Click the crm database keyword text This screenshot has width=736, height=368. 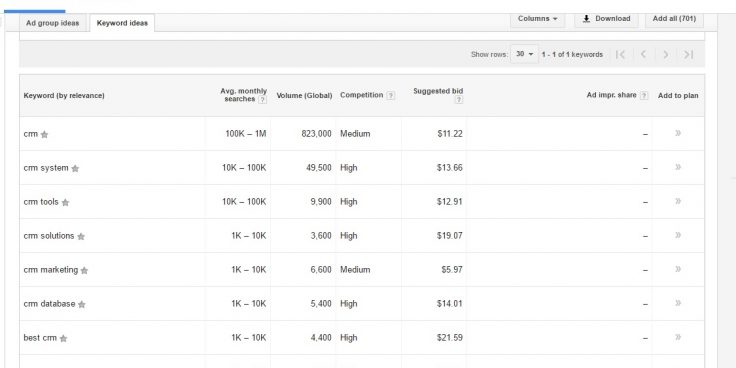coord(49,304)
